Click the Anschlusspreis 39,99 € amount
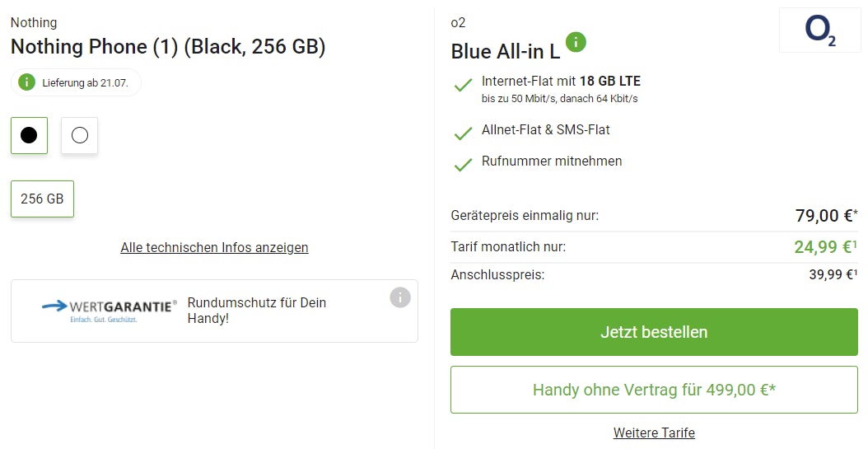This screenshot has width=868, height=449. pyautogui.click(x=833, y=275)
